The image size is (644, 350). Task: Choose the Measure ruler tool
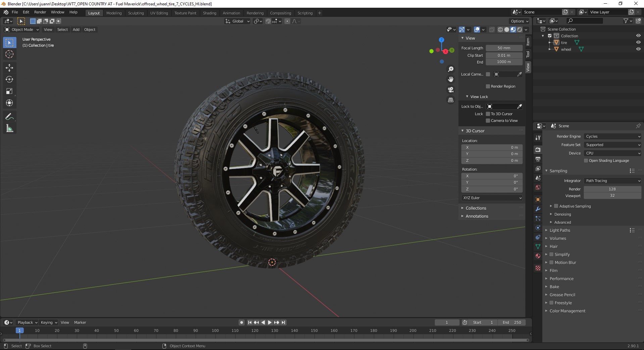[x=9, y=129]
